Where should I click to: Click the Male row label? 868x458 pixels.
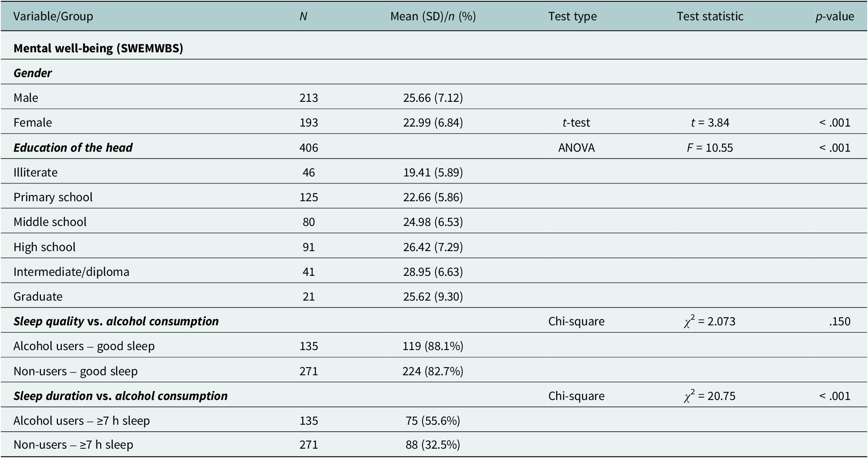26,98
